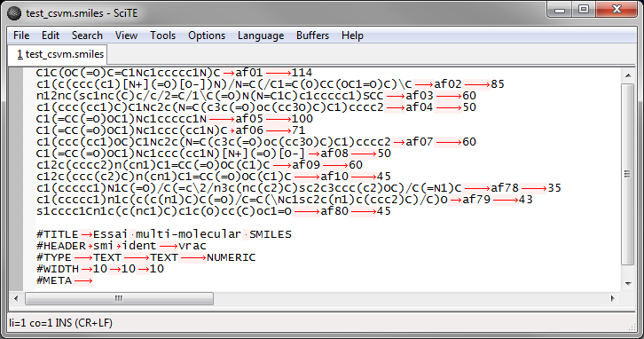Open the View menu
Image resolution: width=644 pixels, height=339 pixels.
coord(126,35)
